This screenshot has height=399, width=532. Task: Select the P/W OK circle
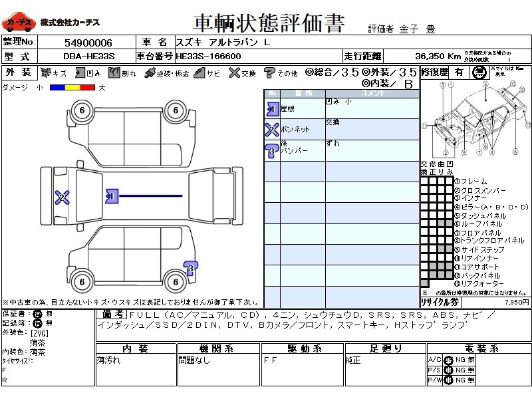point(448,380)
